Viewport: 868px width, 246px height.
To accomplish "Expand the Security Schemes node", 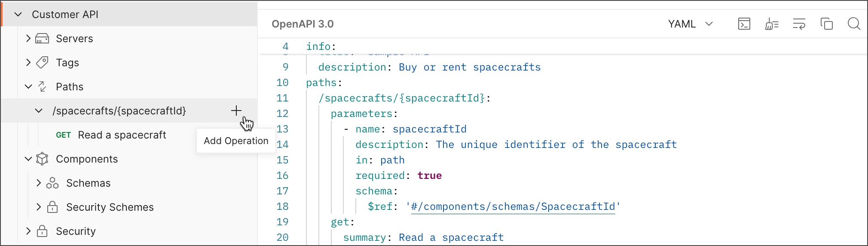I will tap(39, 207).
